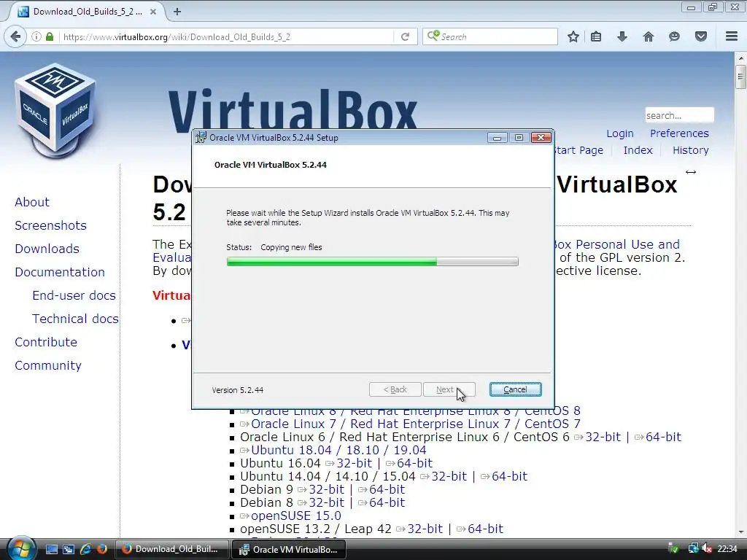Click the Switch between windows quick launch icon

pos(69,550)
